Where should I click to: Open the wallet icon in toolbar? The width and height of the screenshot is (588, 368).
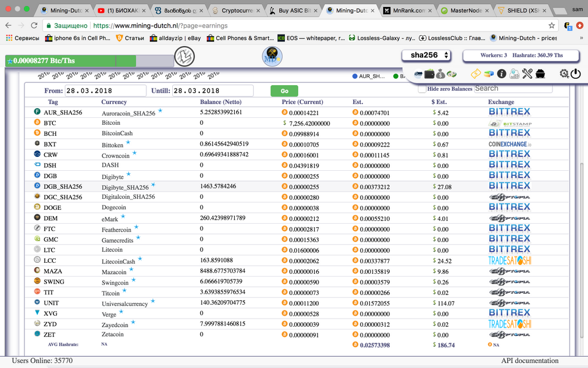click(x=430, y=74)
